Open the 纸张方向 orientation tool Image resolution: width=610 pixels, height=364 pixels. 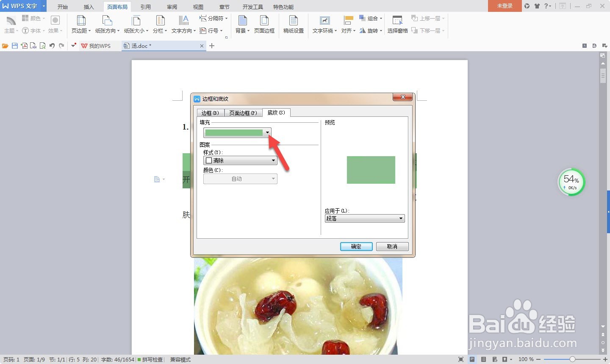[x=107, y=24]
